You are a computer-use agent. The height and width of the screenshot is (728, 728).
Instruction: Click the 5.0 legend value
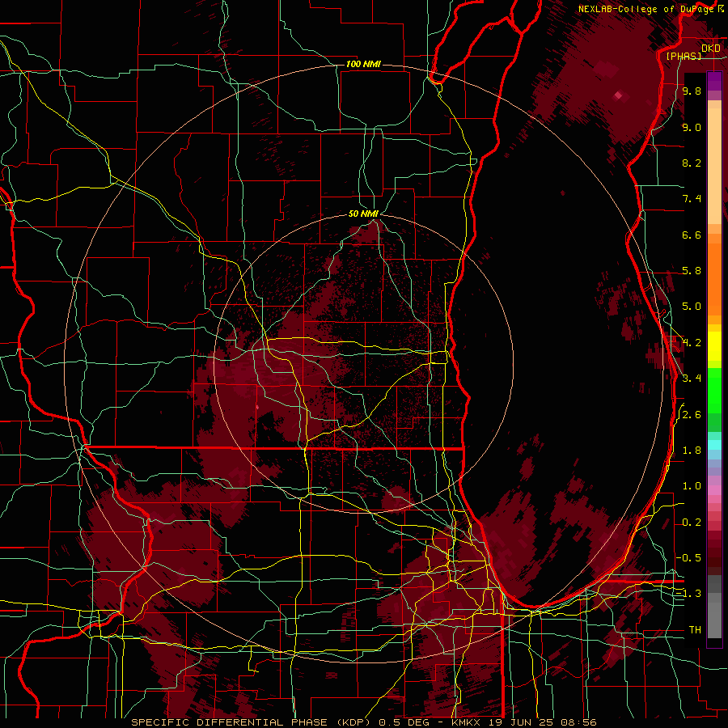692,307
